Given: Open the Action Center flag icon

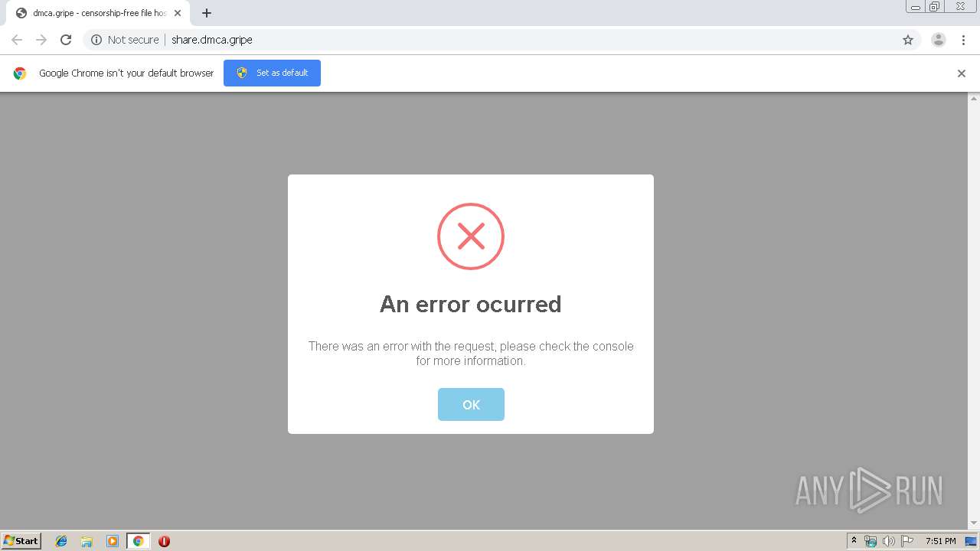Looking at the screenshot, I should [x=907, y=541].
